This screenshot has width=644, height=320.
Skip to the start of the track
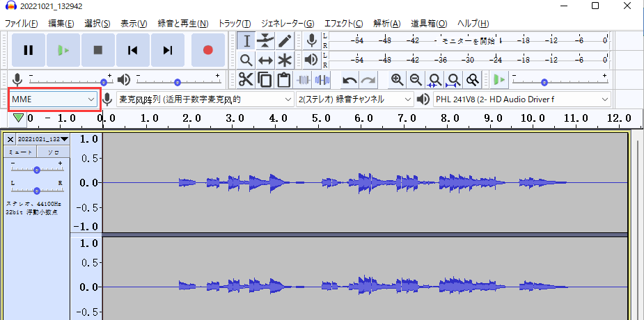pos(133,51)
